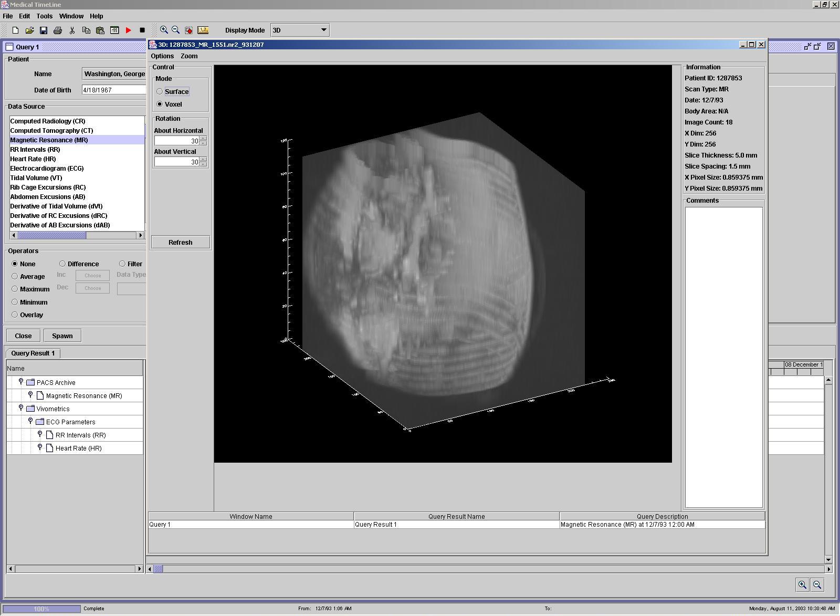840x616 pixels.
Task: Stop playback with the black square icon
Action: 142,30
